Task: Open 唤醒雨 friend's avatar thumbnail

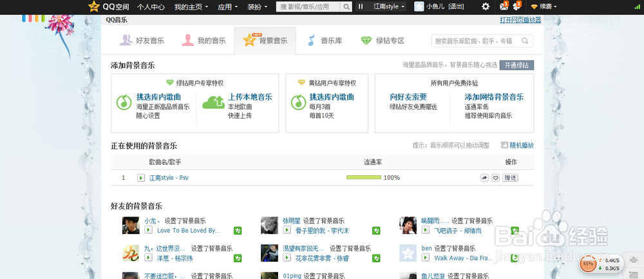Action: tap(408, 226)
